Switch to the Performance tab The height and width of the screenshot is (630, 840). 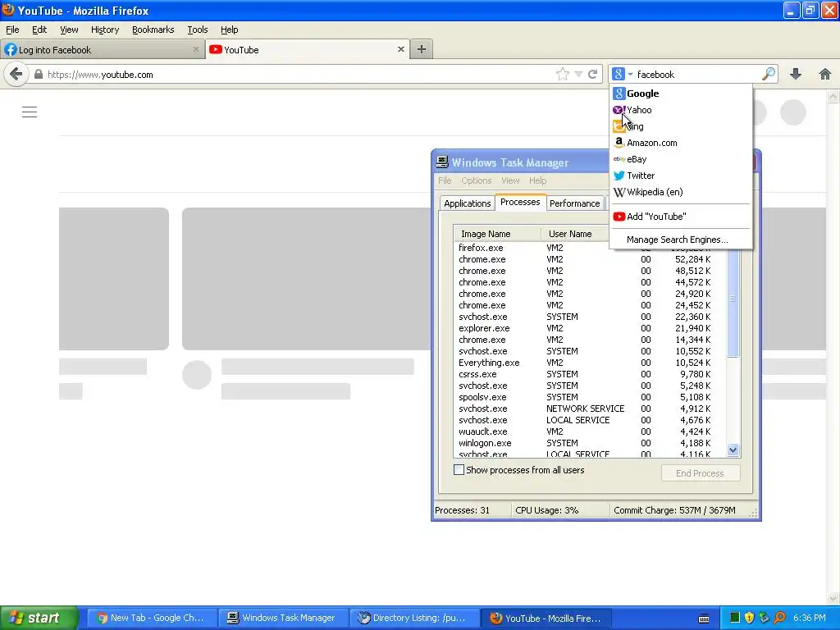tap(574, 203)
